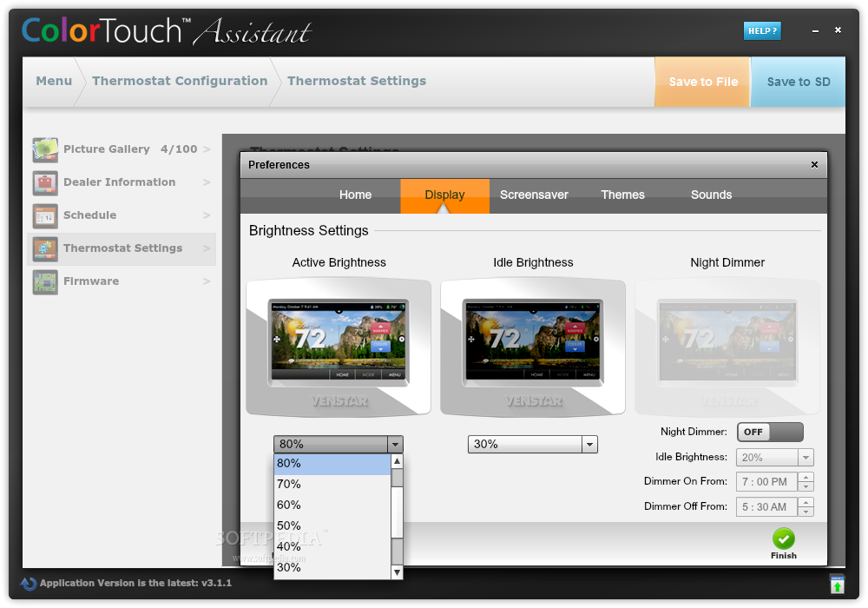868x608 pixels.
Task: Switch to the Sounds tab
Action: pos(712,195)
